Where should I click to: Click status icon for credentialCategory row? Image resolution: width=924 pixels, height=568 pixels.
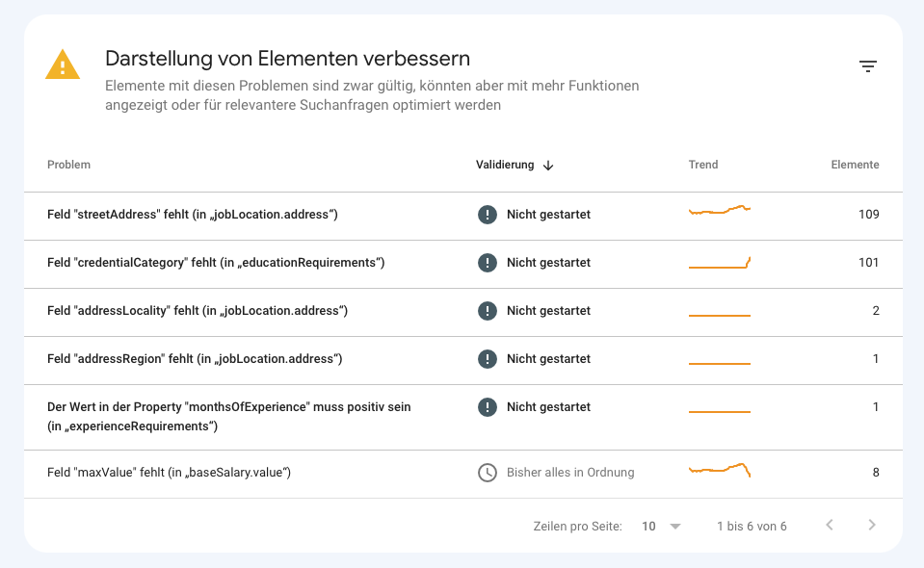(488, 263)
